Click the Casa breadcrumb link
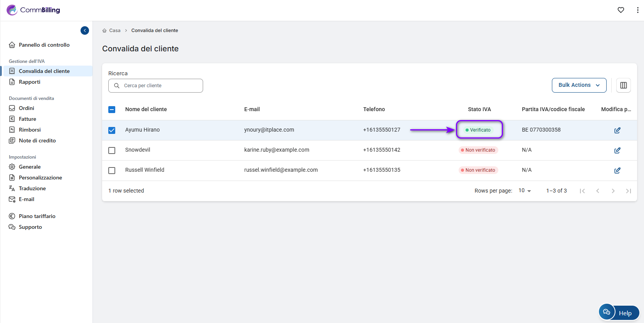The width and height of the screenshot is (644, 323). coord(114,30)
